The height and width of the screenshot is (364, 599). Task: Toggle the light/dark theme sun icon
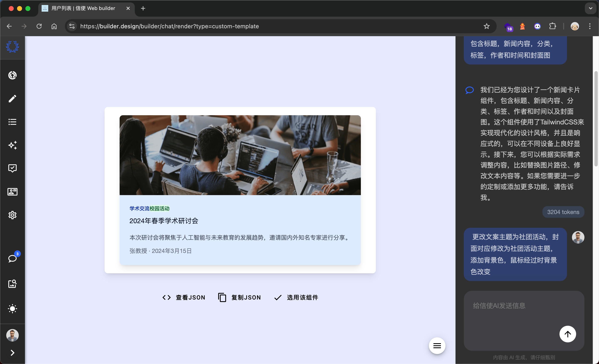coord(12,308)
